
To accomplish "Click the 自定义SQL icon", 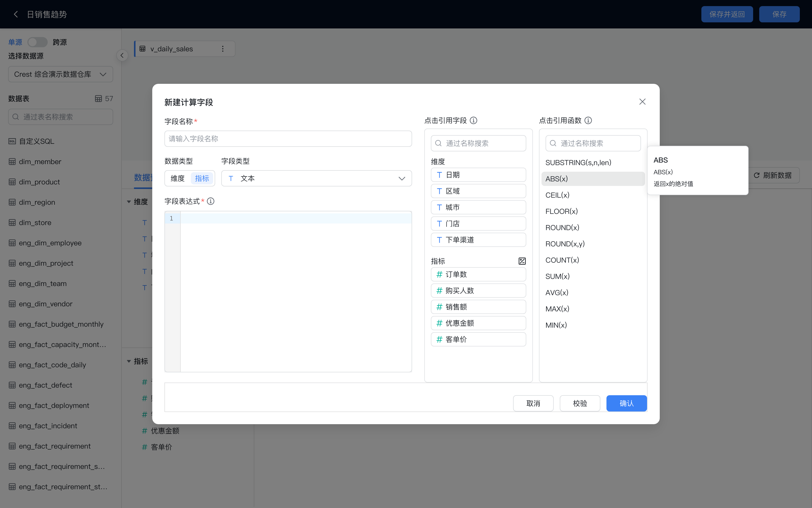I will (12, 141).
